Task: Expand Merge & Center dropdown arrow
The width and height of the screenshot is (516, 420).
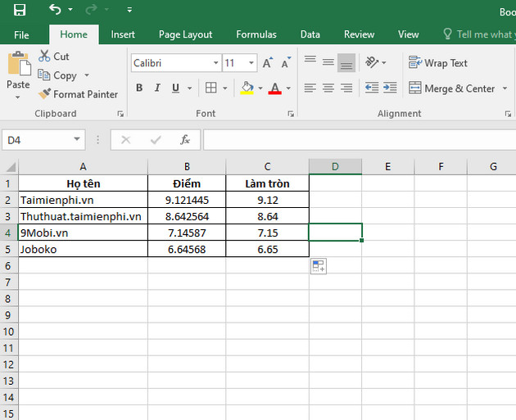Action: (x=505, y=88)
